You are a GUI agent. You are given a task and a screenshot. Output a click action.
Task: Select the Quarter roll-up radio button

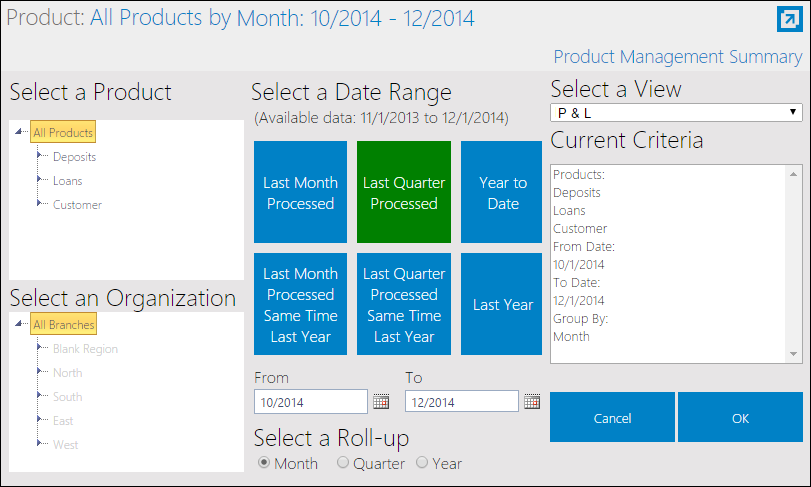(x=342, y=462)
